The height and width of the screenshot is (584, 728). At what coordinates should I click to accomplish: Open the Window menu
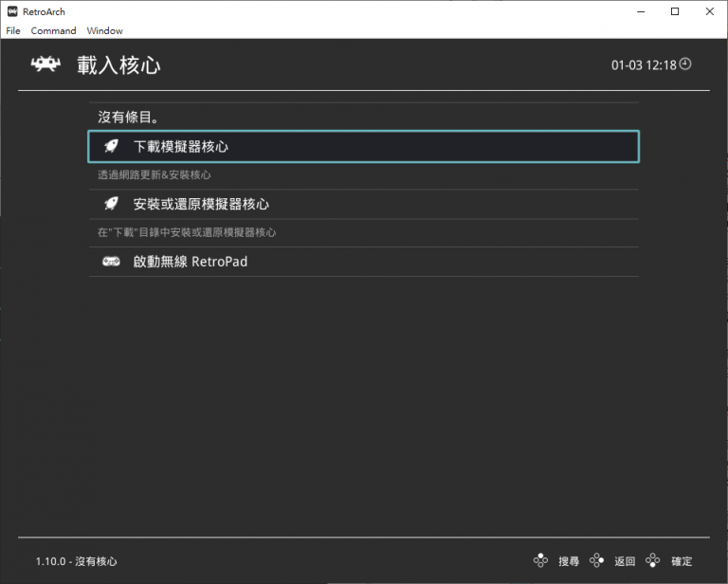(104, 30)
